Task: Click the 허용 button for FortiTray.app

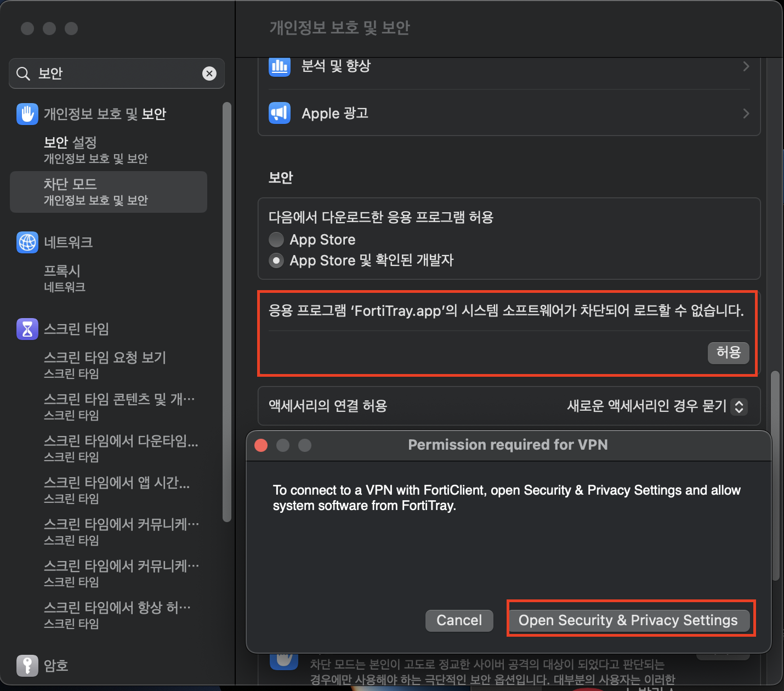Action: (728, 352)
